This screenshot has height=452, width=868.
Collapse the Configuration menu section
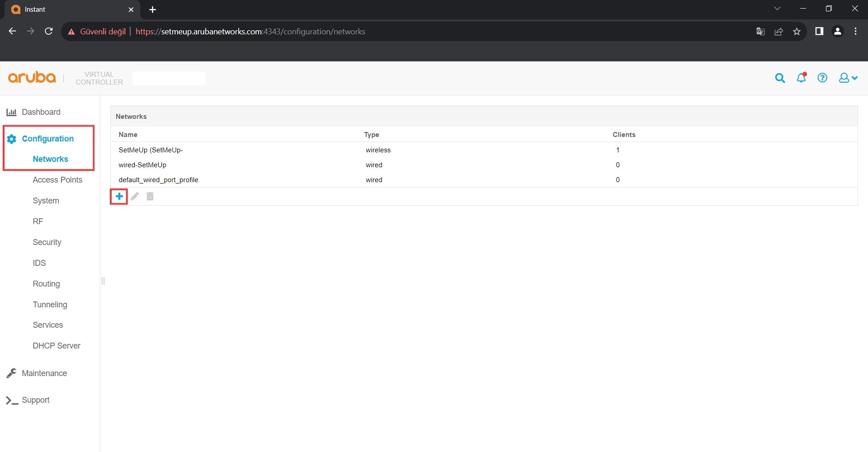point(47,139)
